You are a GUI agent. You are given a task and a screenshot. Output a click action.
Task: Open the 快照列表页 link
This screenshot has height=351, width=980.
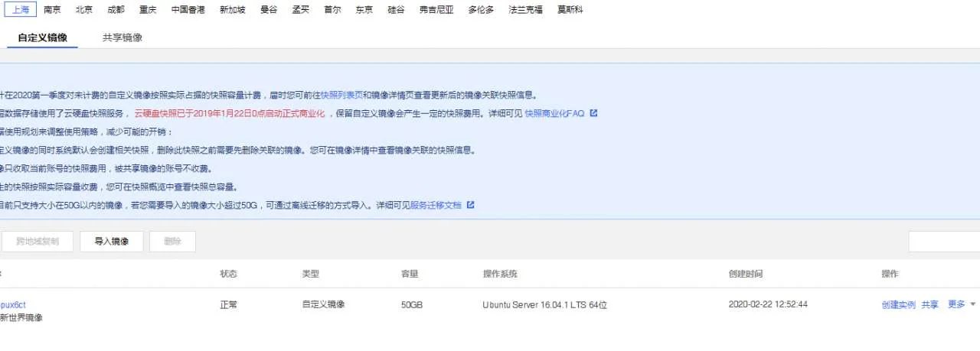[x=341, y=96]
